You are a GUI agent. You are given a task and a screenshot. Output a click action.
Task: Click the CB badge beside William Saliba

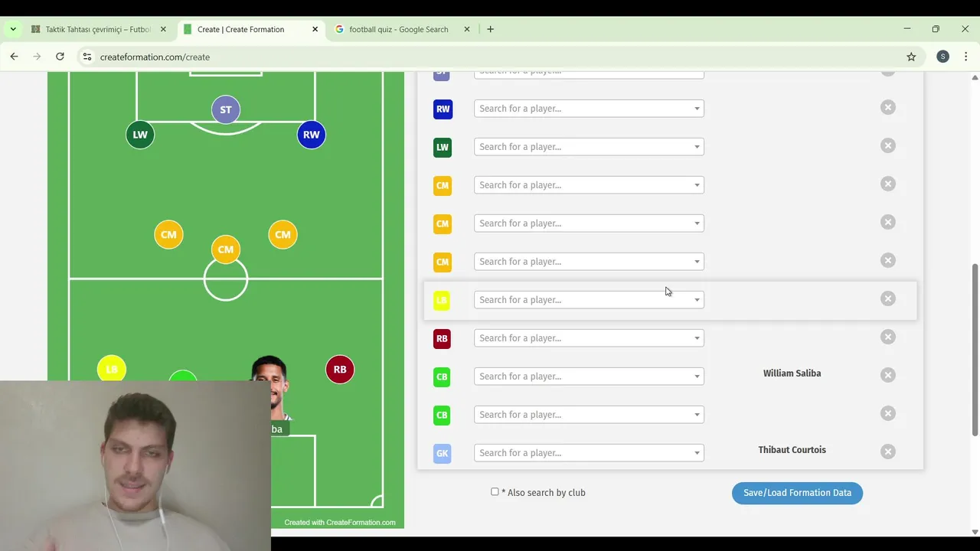tap(442, 377)
